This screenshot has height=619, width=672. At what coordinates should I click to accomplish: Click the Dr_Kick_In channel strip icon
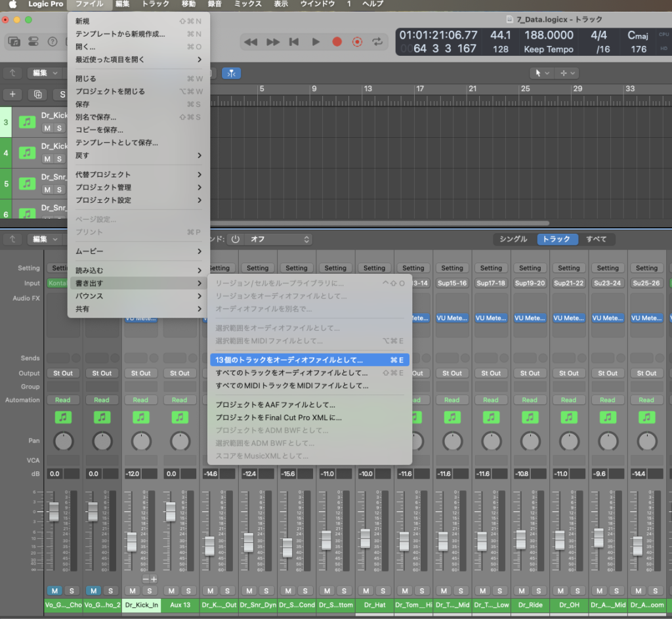141,417
